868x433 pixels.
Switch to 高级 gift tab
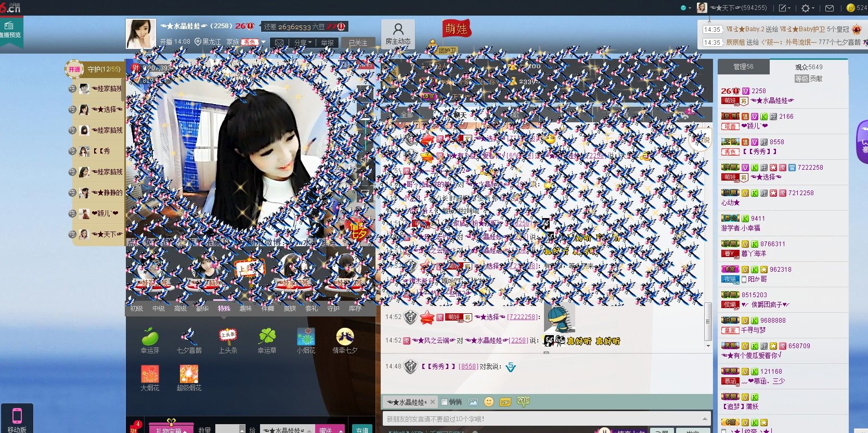pos(180,309)
